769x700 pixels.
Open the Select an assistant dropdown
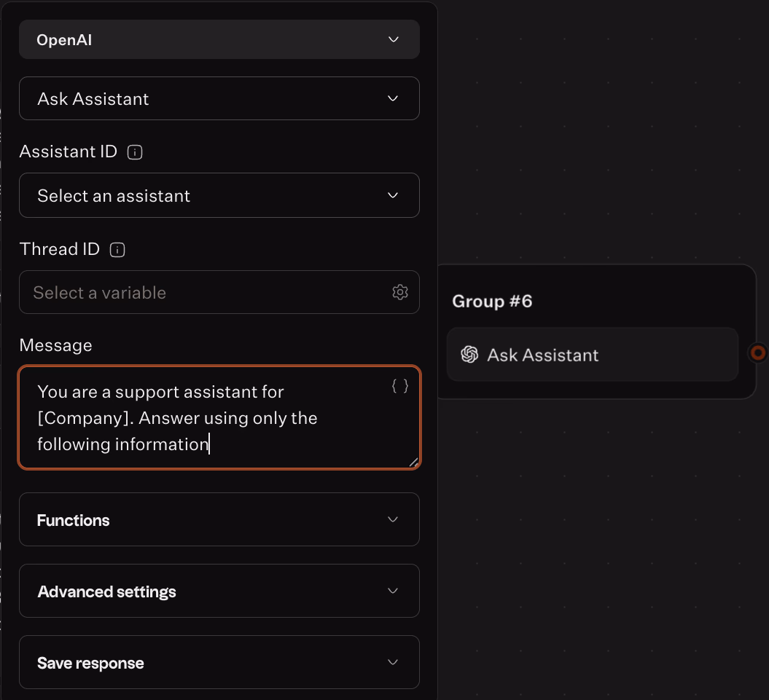pos(219,195)
